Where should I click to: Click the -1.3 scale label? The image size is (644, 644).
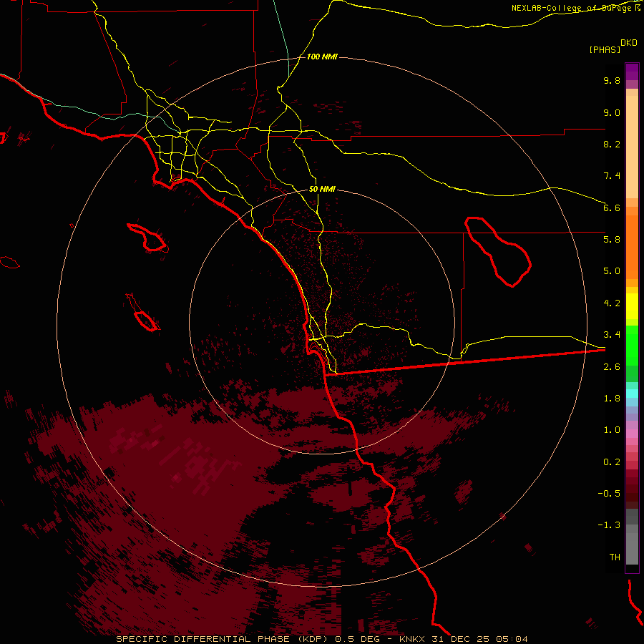(609, 525)
